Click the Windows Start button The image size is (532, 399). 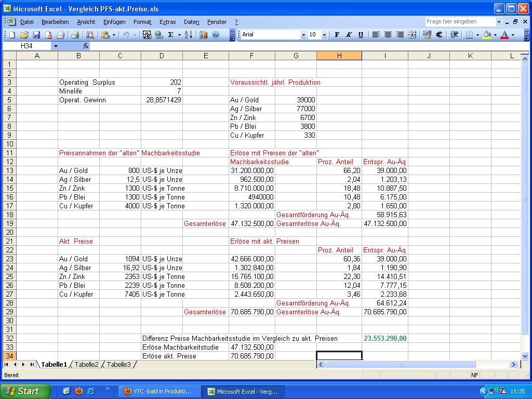(25, 391)
